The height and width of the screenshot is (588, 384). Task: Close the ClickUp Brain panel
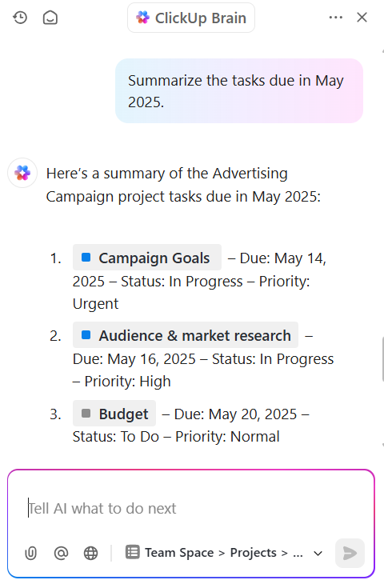point(362,18)
